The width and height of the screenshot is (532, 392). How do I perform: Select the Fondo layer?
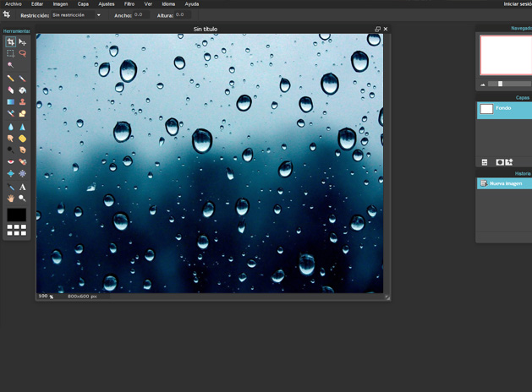tap(505, 111)
